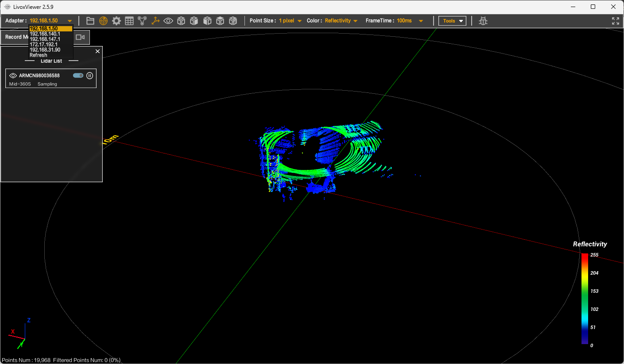Click the Reflectivity legend title
Screen dimensions: 624x364
[x=590, y=244]
